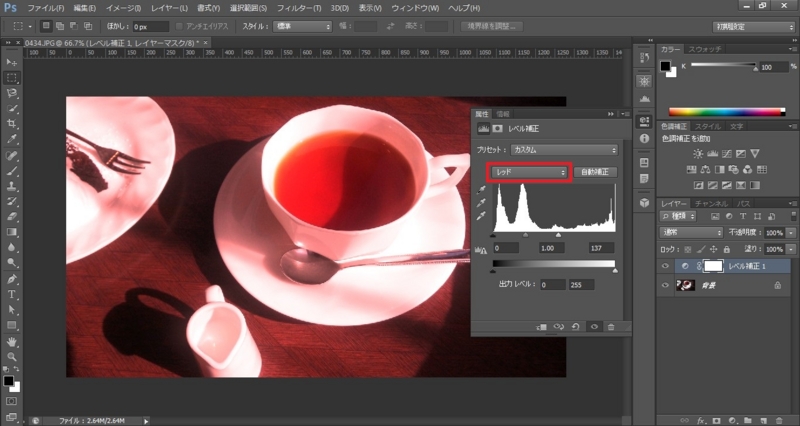
Task: Click the ぼかし feather input field
Action: [151, 26]
